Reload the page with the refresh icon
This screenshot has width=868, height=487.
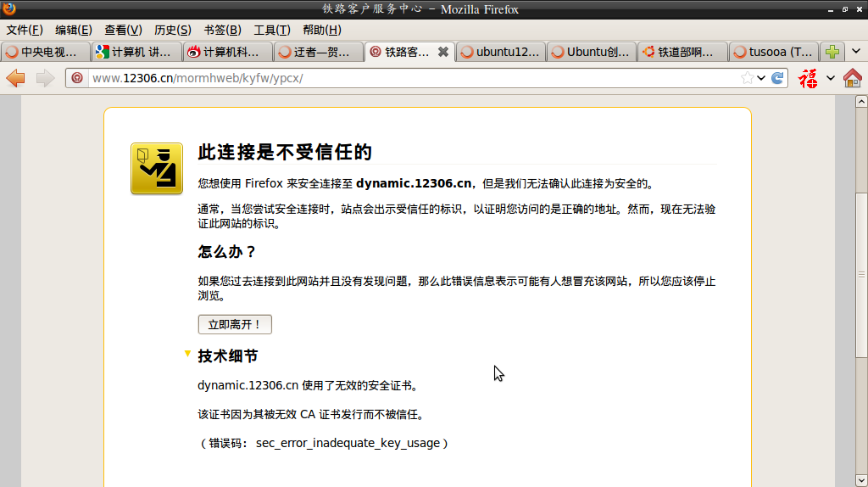(x=777, y=78)
